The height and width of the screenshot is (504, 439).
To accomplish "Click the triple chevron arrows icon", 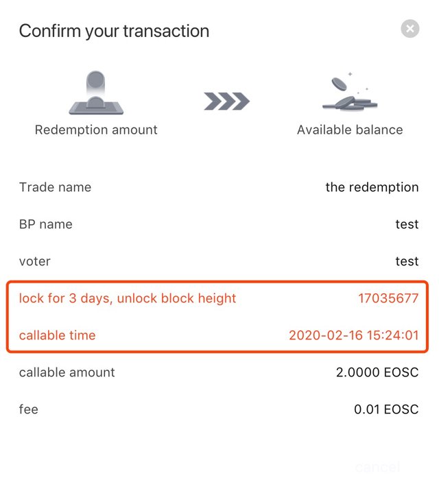I will [226, 101].
